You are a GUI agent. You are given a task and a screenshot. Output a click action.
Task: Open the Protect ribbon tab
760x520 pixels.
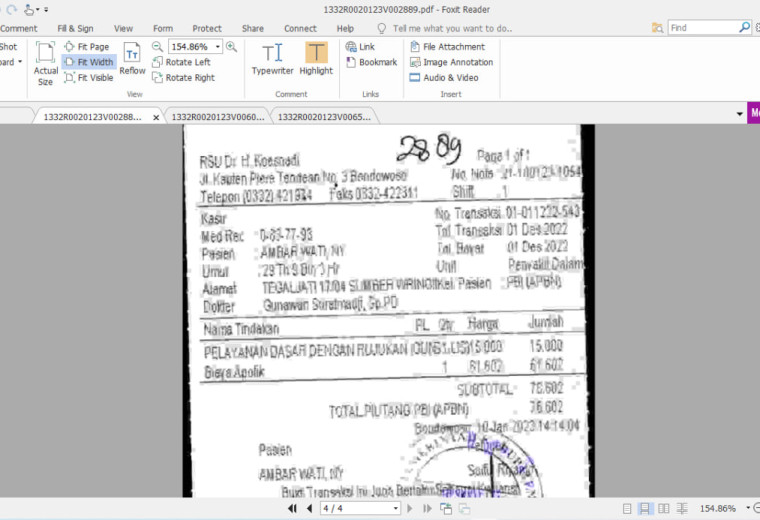pyautogui.click(x=207, y=29)
